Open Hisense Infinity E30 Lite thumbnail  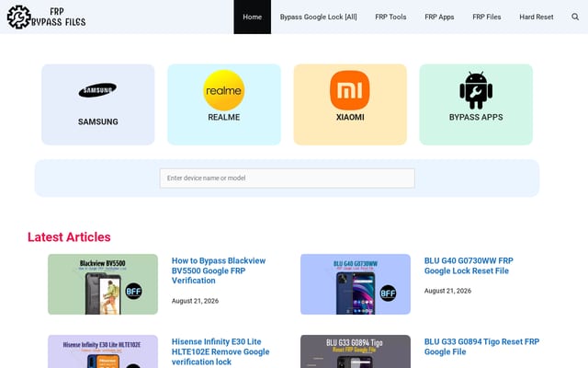[x=103, y=351]
